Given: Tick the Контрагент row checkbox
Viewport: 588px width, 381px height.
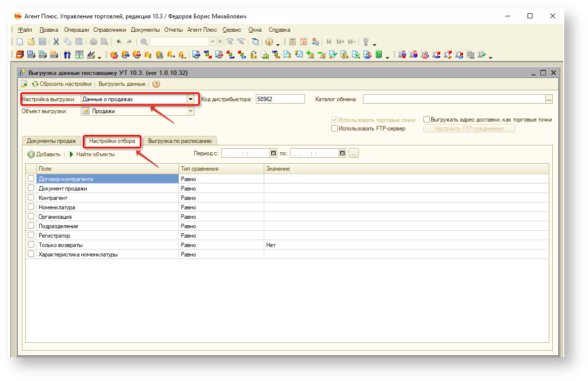Looking at the screenshot, I should (x=31, y=197).
